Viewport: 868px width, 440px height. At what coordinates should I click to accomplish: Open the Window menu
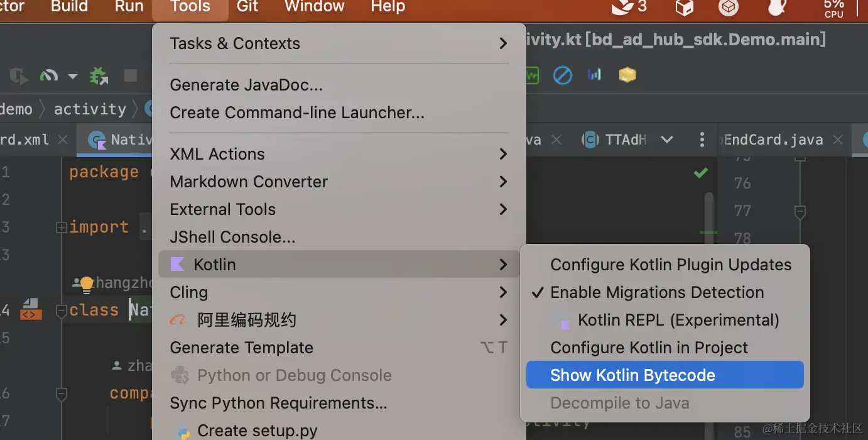click(x=315, y=7)
